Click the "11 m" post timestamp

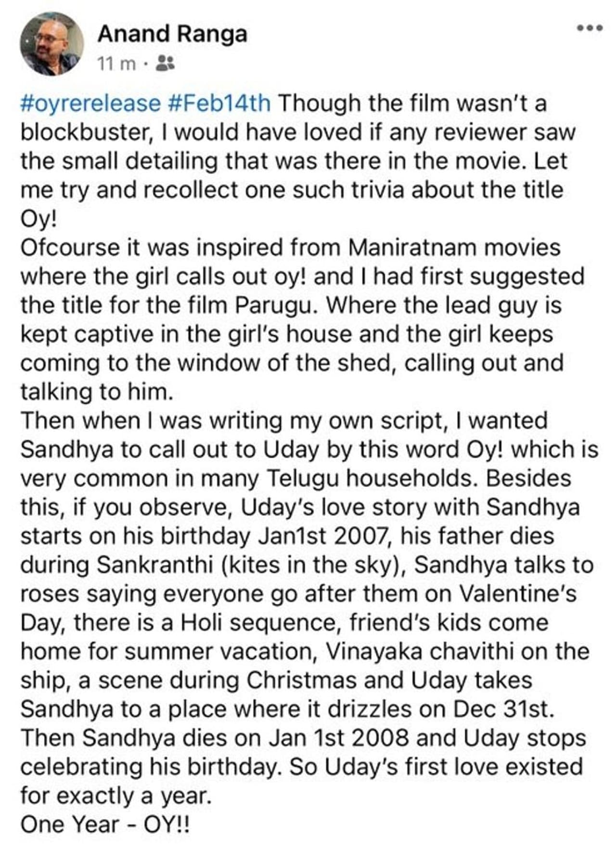(x=116, y=63)
